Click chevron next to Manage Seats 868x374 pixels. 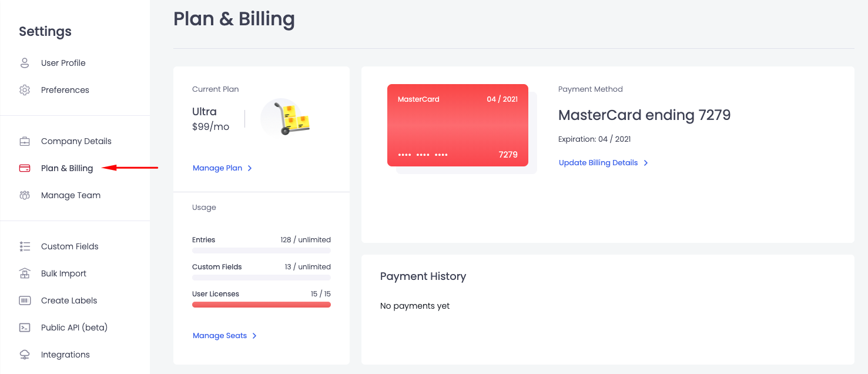click(254, 336)
